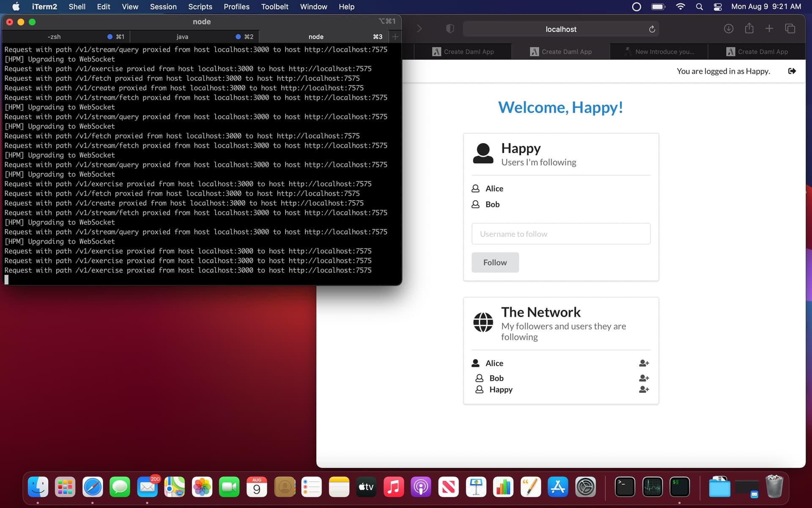Switch to the java terminal tab

tap(182, 37)
